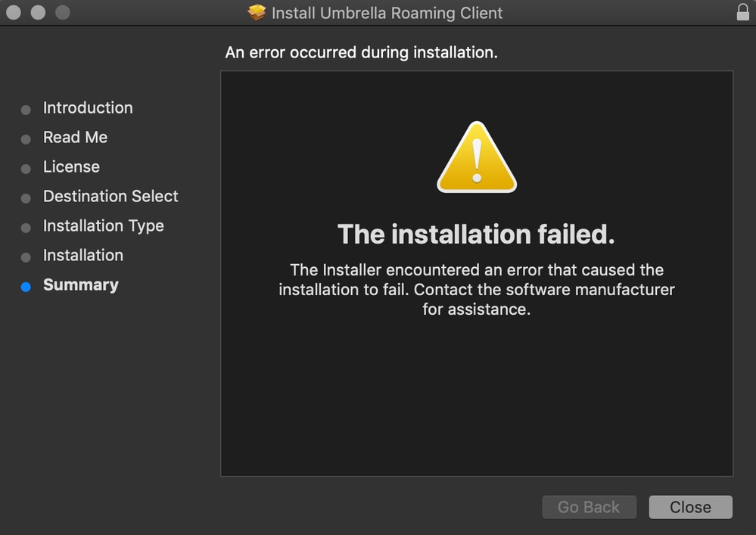
Task: Click the Read Me step bullet
Action: tap(26, 139)
